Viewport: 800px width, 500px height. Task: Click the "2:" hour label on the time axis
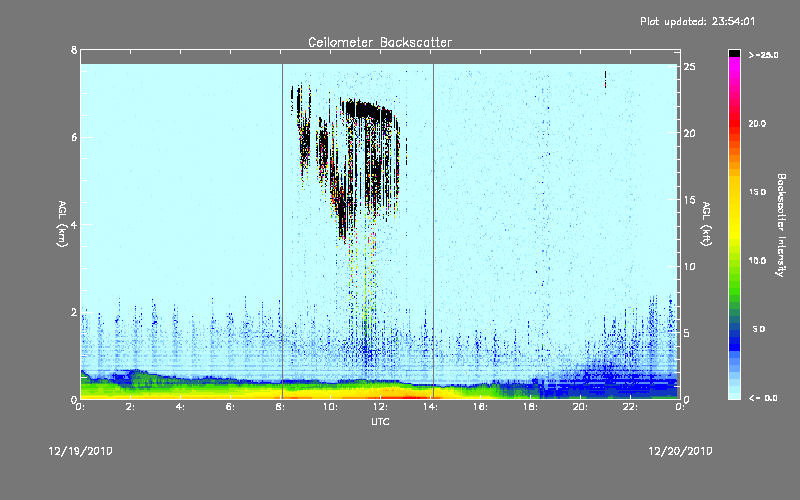click(x=131, y=407)
